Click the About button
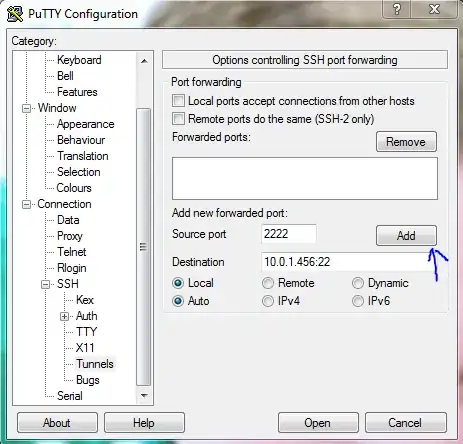Viewport: 463px width, 444px height. (57, 423)
